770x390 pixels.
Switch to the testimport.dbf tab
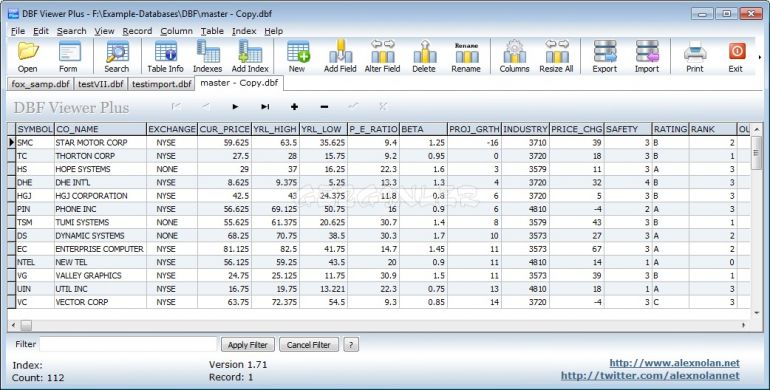click(x=162, y=84)
